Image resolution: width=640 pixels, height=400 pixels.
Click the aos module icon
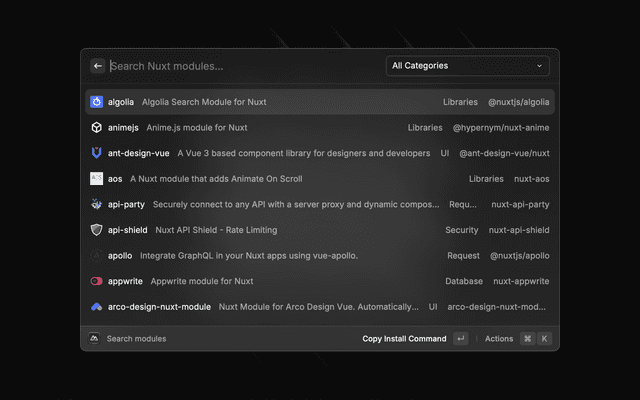click(x=97, y=179)
